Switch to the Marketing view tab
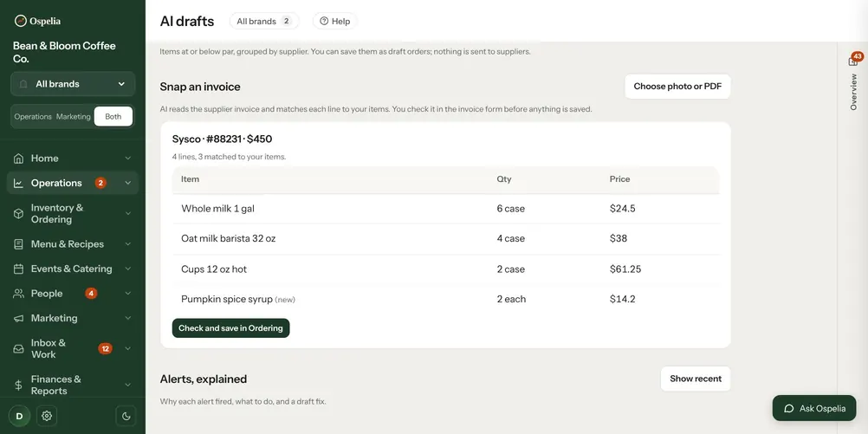The height and width of the screenshot is (434, 868). coord(73,117)
